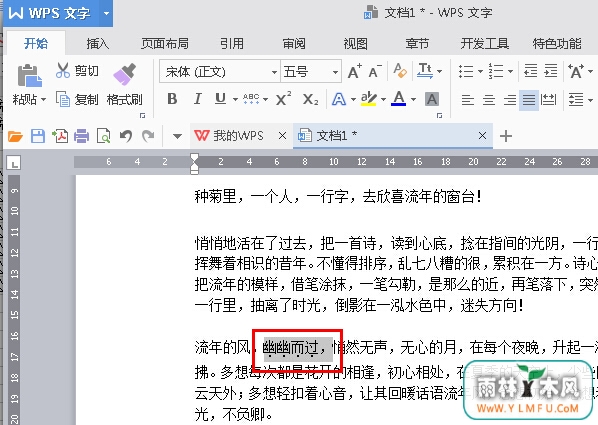
Task: Click the Copy icon
Action: click(x=63, y=99)
